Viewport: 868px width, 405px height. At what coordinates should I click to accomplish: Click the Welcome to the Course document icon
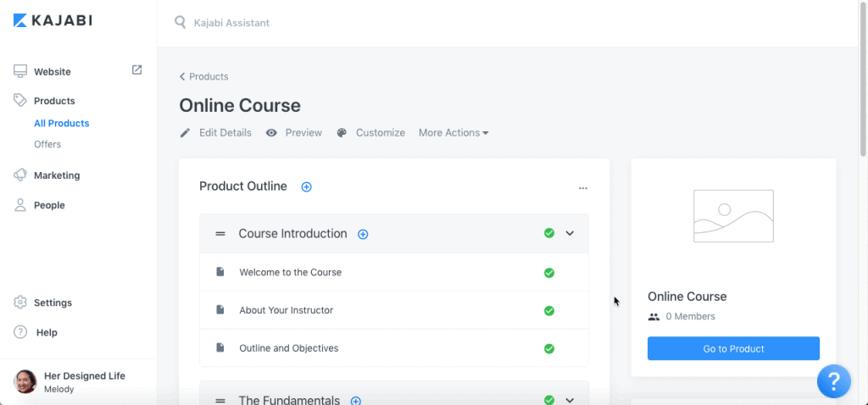click(x=220, y=272)
